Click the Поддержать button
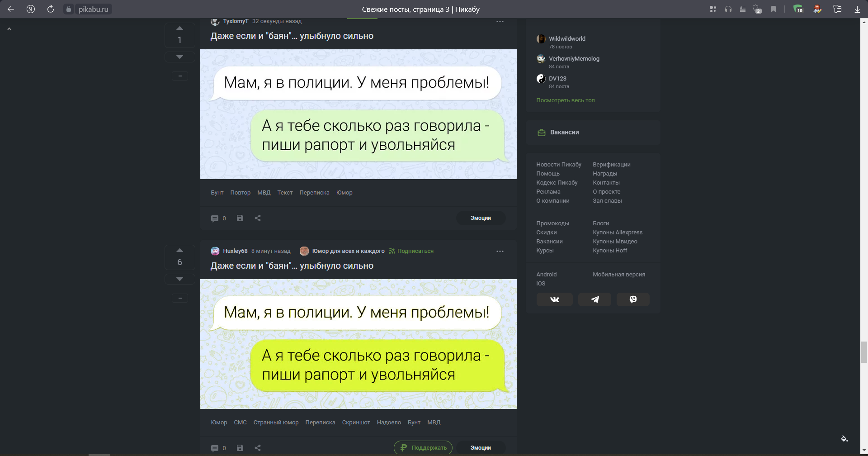Image resolution: width=868 pixels, height=456 pixels. click(423, 448)
